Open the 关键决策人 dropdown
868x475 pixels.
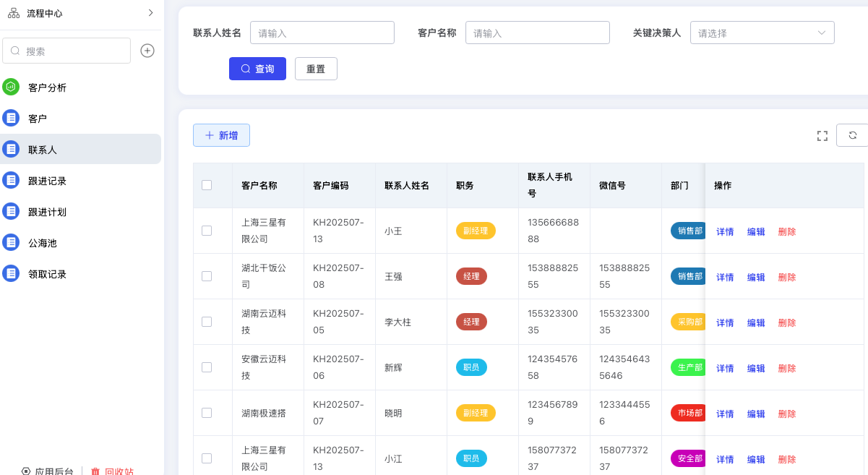(762, 33)
